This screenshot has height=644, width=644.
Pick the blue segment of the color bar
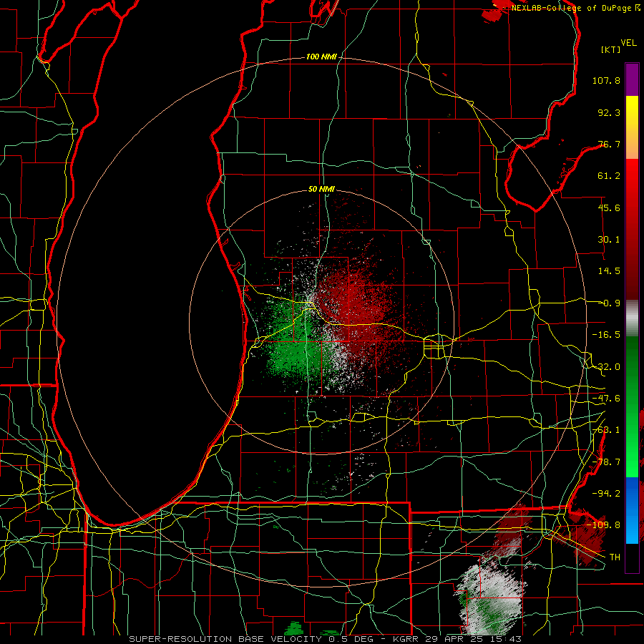[x=632, y=510]
